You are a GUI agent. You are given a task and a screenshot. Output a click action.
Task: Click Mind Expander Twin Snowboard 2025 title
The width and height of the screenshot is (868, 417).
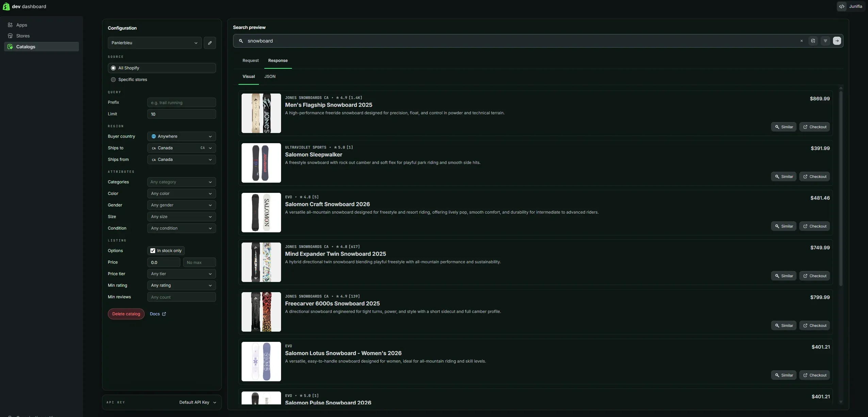[335, 254]
